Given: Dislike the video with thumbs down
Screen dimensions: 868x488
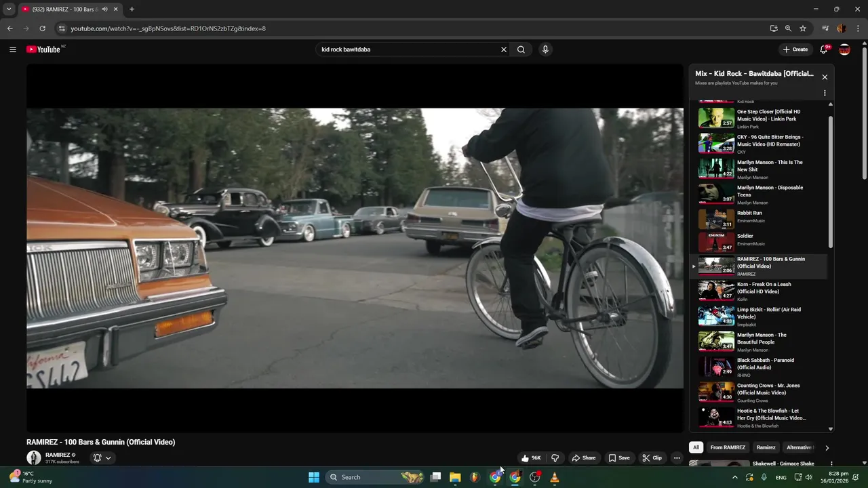Looking at the screenshot, I should (x=555, y=457).
